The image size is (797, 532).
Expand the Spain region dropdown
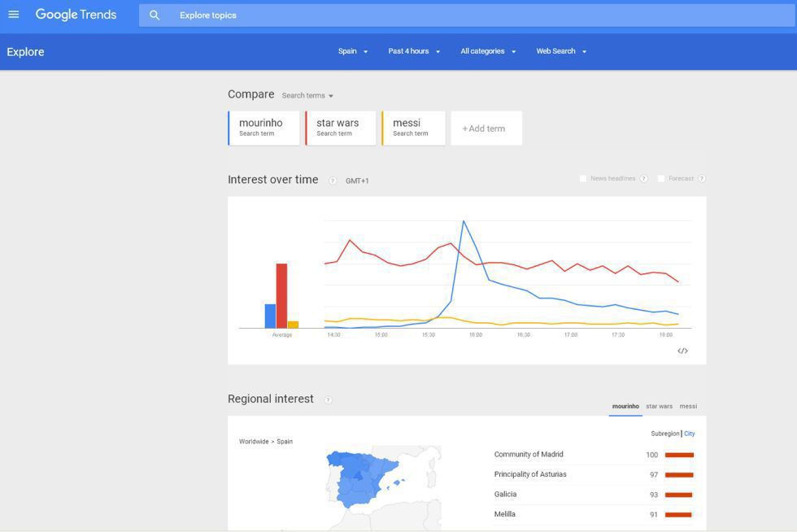[x=353, y=51]
